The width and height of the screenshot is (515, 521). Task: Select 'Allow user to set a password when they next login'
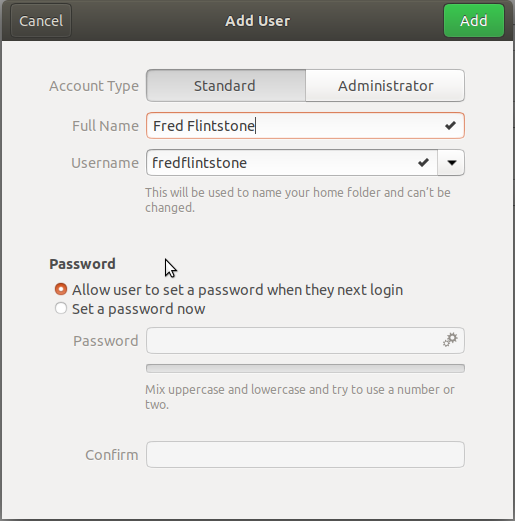click(x=229, y=290)
